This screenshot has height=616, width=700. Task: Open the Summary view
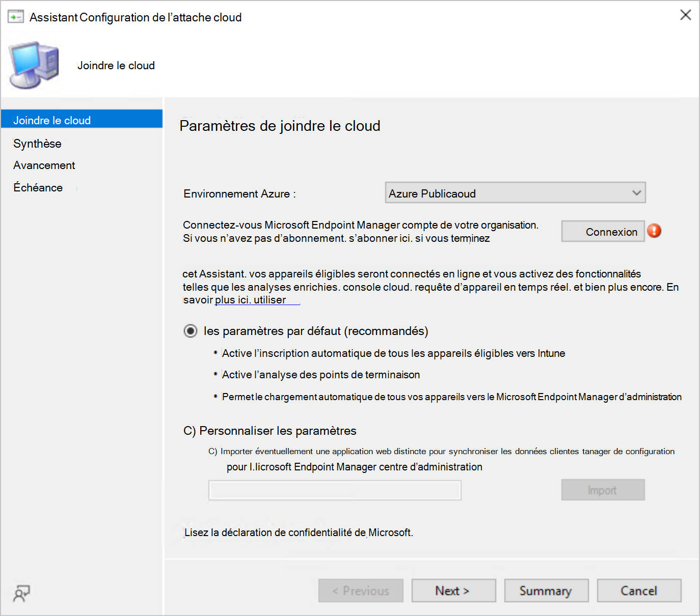(546, 591)
